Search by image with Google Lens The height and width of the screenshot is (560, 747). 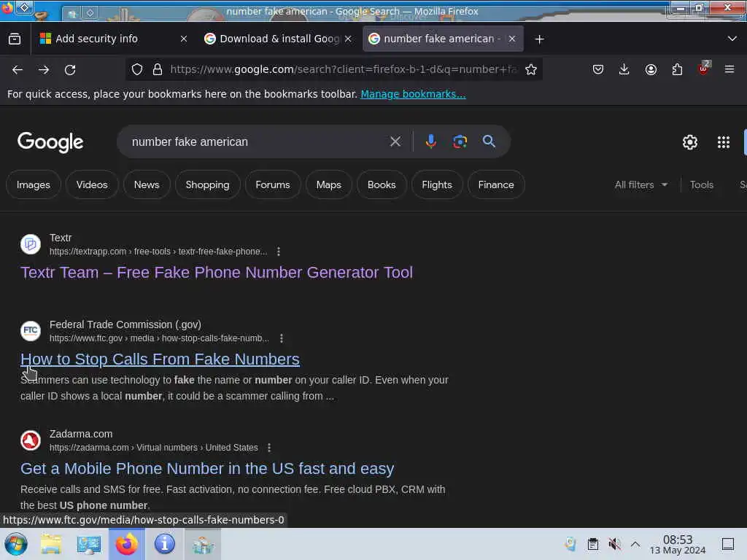click(460, 141)
